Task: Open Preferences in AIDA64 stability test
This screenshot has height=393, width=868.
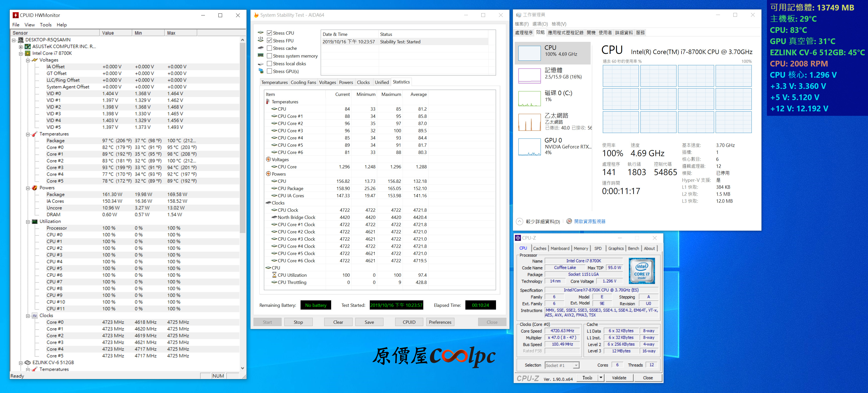Action: point(440,322)
